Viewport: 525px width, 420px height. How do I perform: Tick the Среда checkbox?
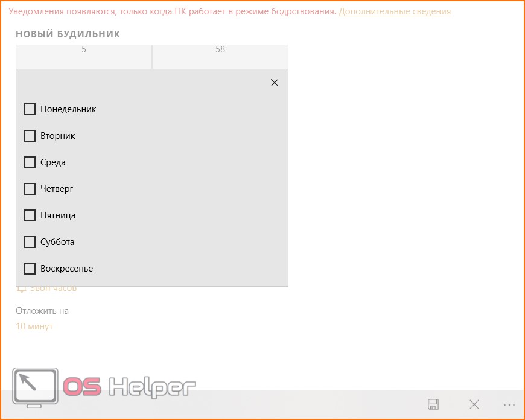(30, 162)
